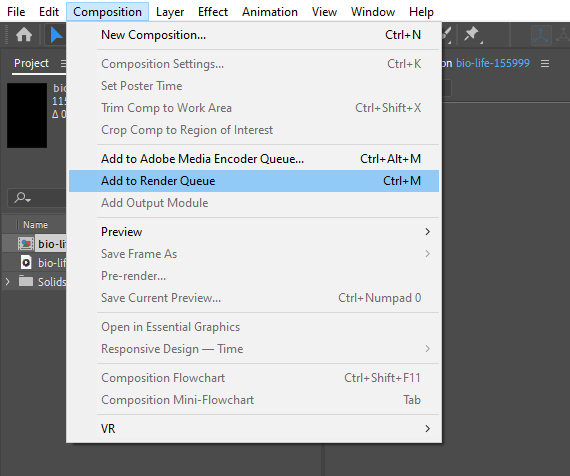Viewport: 570px width, 476px height.
Task: Expand the VR submenu arrow
Action: click(x=428, y=428)
